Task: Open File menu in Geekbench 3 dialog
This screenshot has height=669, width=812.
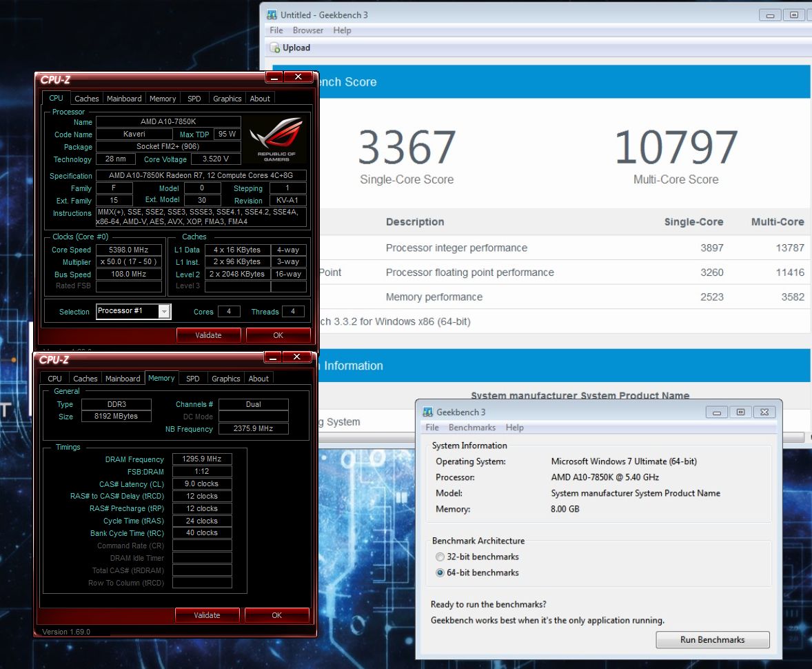Action: [x=432, y=428]
